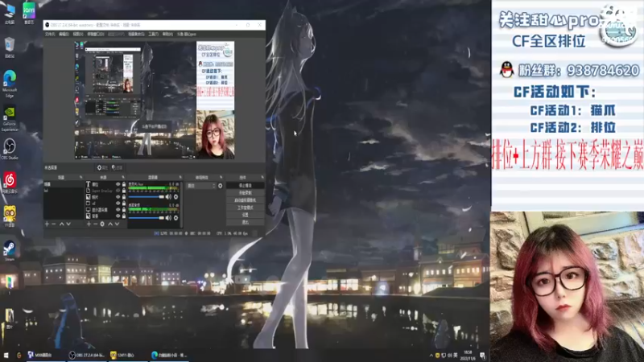
Task: Pop out the Sources dock using its header icon
Action: pos(123,177)
